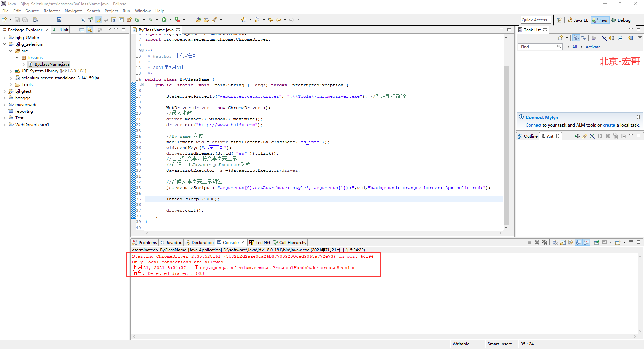644x349 pixels.
Task: Collapse the lessons package node
Action: click(x=17, y=58)
